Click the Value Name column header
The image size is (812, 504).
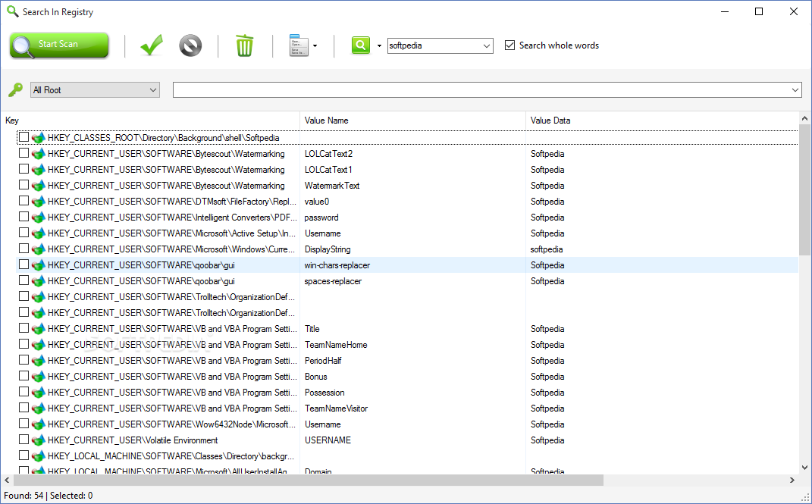[412, 121]
